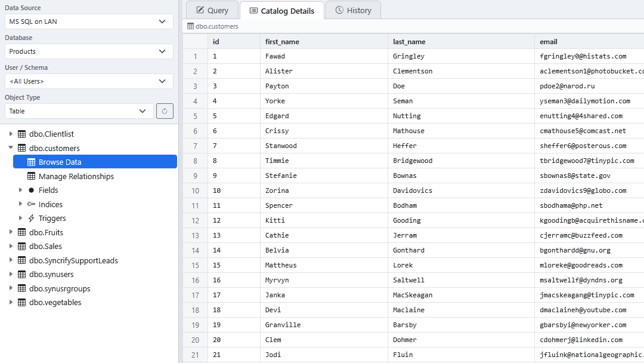Click the dbo.customers table icon

click(22, 148)
